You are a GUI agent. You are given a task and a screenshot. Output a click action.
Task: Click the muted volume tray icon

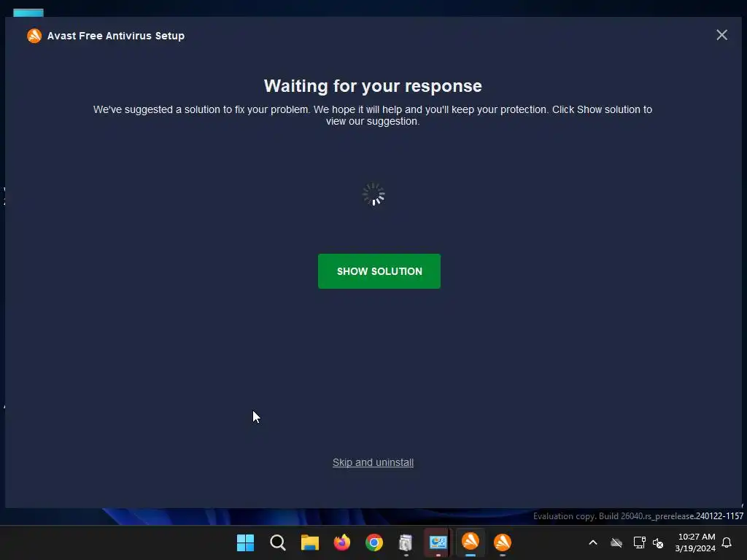[x=659, y=542]
